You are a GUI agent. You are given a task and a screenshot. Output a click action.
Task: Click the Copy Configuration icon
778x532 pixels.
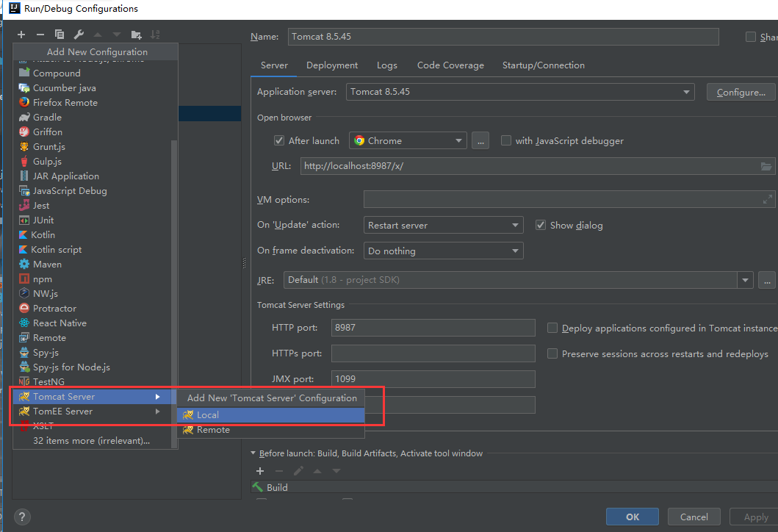click(x=59, y=35)
